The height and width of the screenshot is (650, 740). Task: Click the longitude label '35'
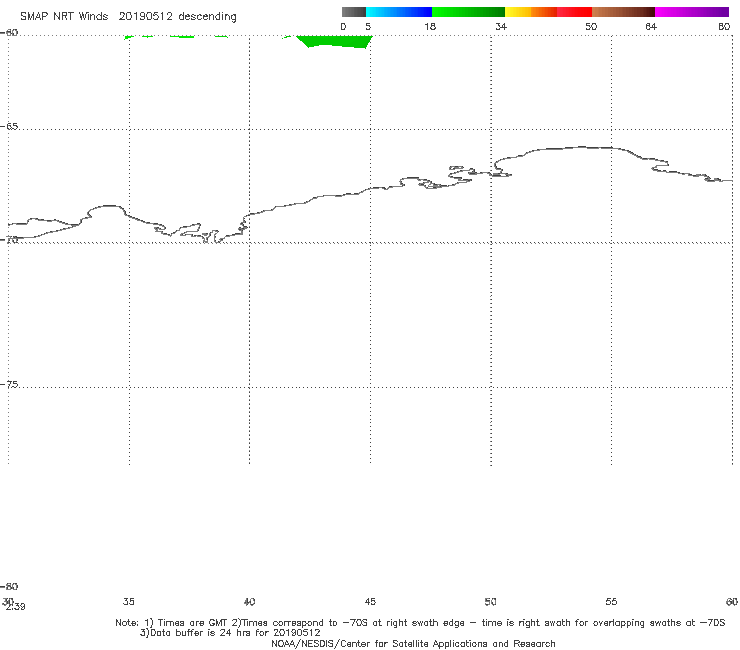pyautogui.click(x=128, y=601)
